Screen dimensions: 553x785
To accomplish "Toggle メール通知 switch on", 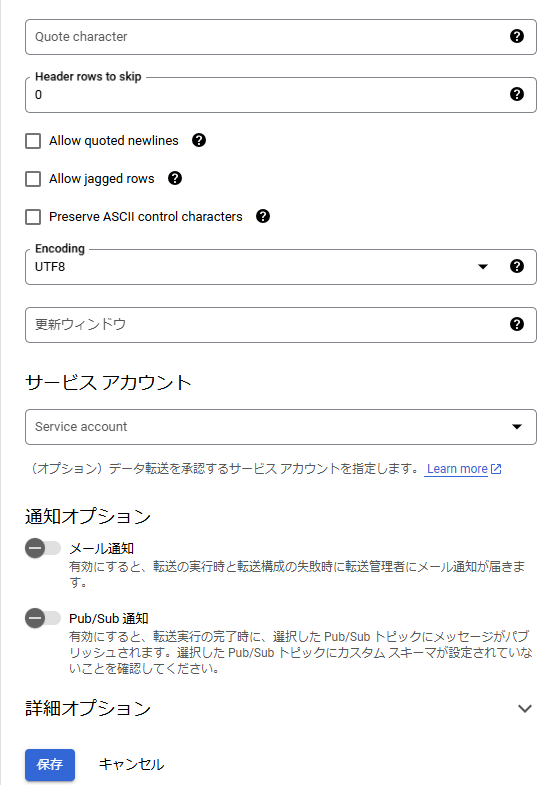I will [x=43, y=548].
